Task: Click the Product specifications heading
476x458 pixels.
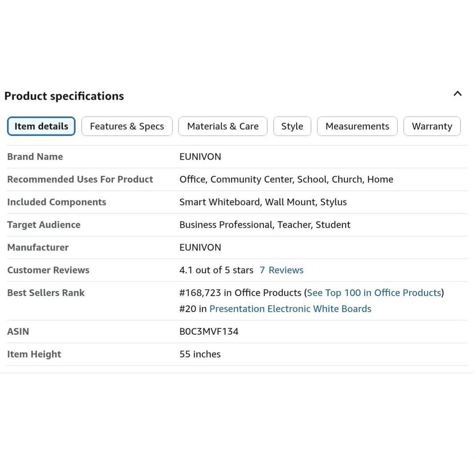Action: pos(64,96)
